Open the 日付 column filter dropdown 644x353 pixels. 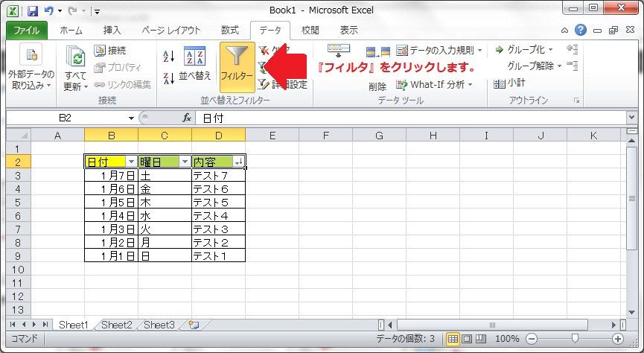click(132, 162)
